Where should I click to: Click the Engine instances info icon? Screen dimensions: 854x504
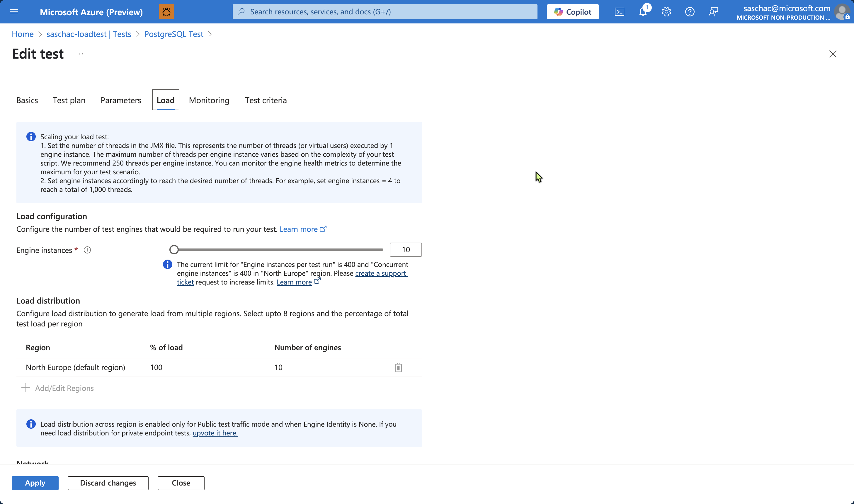[87, 250]
